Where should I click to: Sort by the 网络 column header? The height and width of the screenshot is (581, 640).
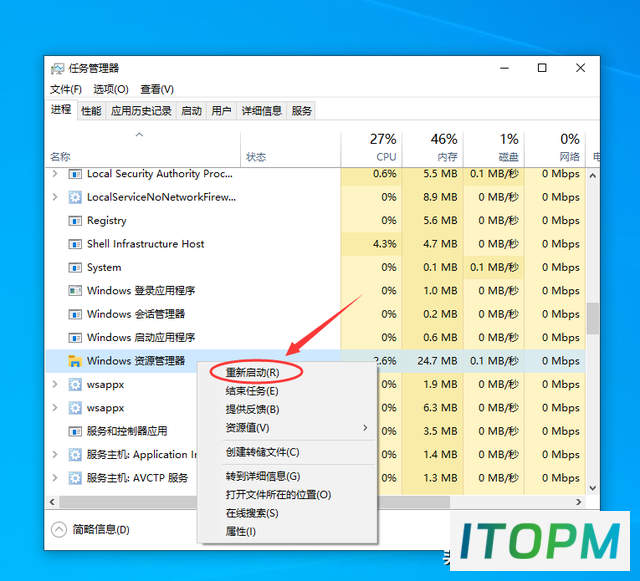[555, 149]
